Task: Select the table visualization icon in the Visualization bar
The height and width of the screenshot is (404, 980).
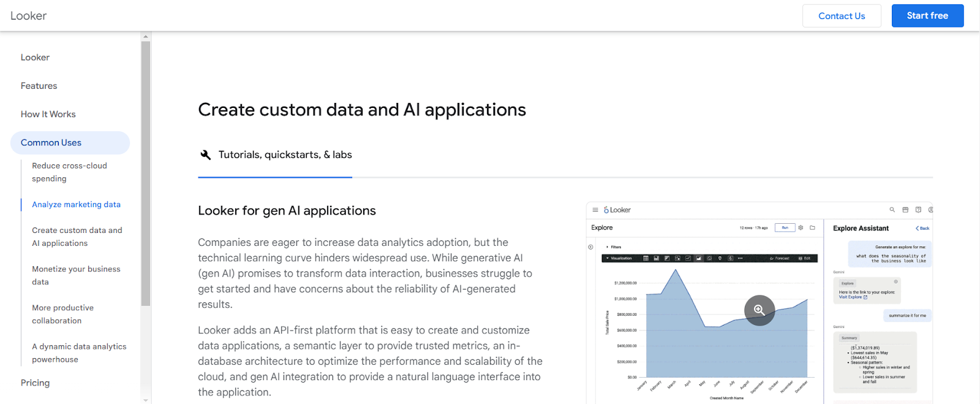Action: tap(646, 258)
